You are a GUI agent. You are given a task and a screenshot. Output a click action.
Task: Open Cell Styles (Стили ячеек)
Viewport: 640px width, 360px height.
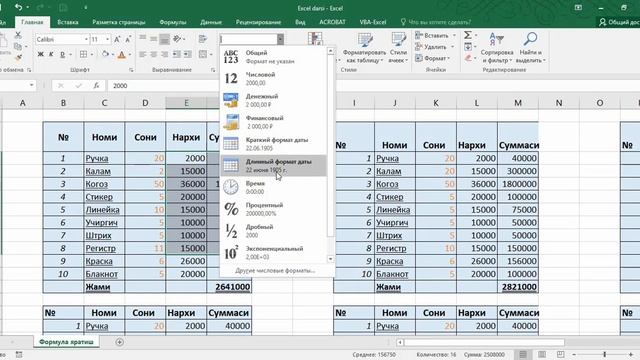(x=398, y=48)
